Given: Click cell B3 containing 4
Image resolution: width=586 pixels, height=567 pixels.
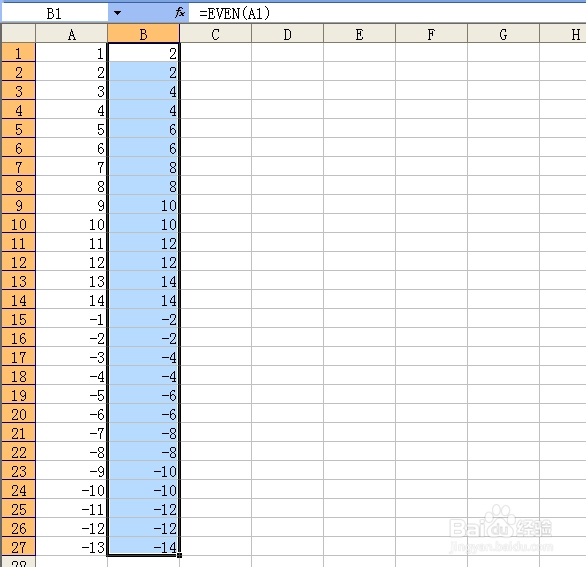Looking at the screenshot, I should click(x=144, y=91).
